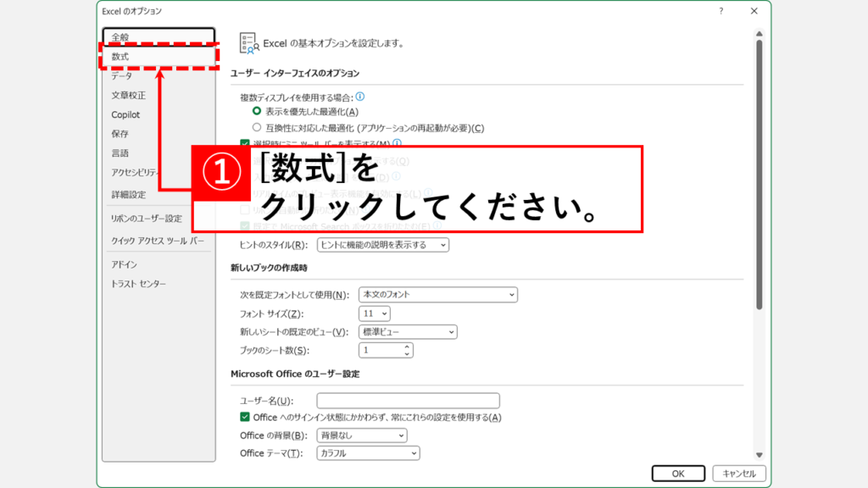Open クイック アクセス ツール バー settings

159,241
